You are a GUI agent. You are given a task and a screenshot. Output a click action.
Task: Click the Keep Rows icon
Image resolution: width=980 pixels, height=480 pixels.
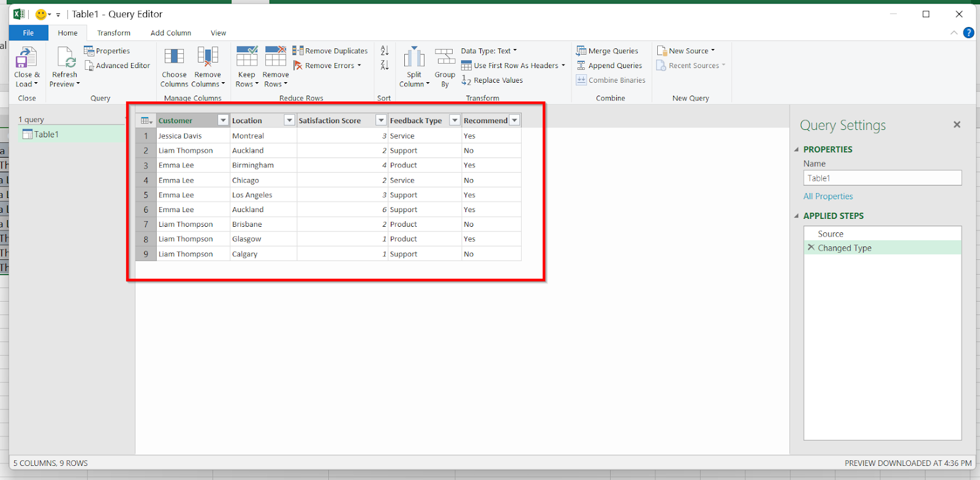point(247,57)
